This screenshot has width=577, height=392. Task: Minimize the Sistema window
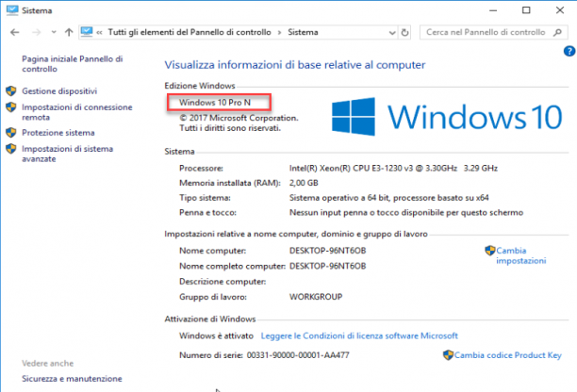click(493, 10)
